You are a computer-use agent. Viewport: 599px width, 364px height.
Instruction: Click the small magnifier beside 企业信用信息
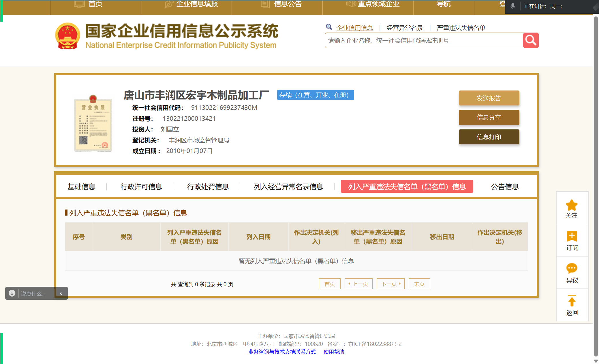[329, 27]
